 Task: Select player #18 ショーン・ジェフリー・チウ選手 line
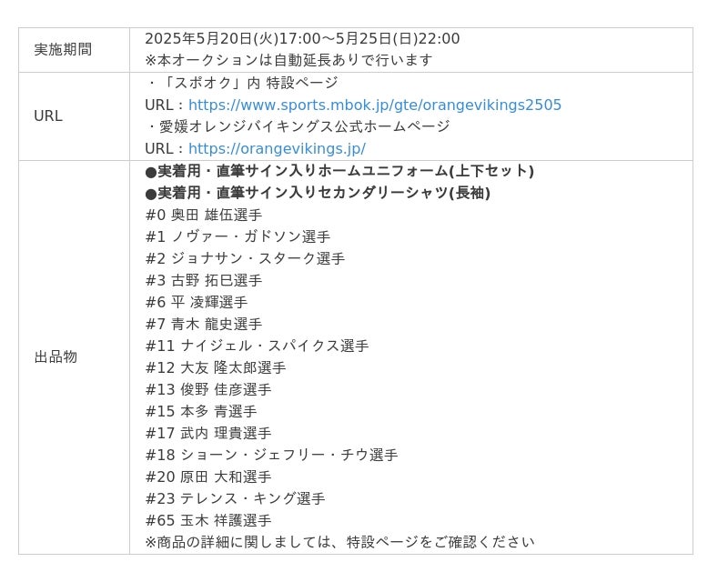click(x=271, y=455)
